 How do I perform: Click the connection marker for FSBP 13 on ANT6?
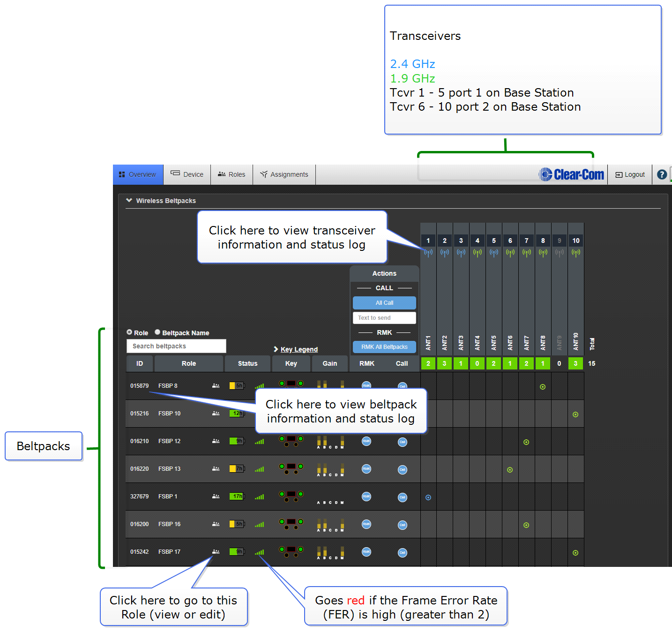[x=510, y=470]
